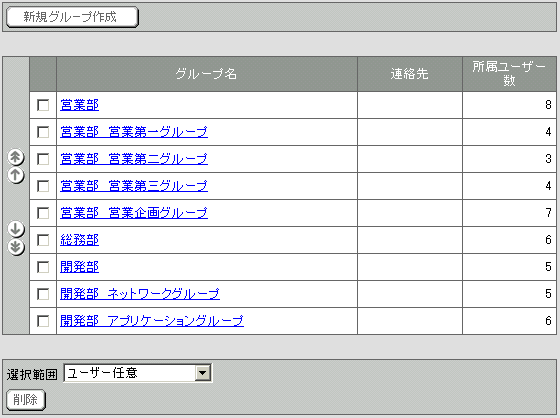Click the 削除 button
This screenshot has height=418, width=560.
(x=26, y=399)
